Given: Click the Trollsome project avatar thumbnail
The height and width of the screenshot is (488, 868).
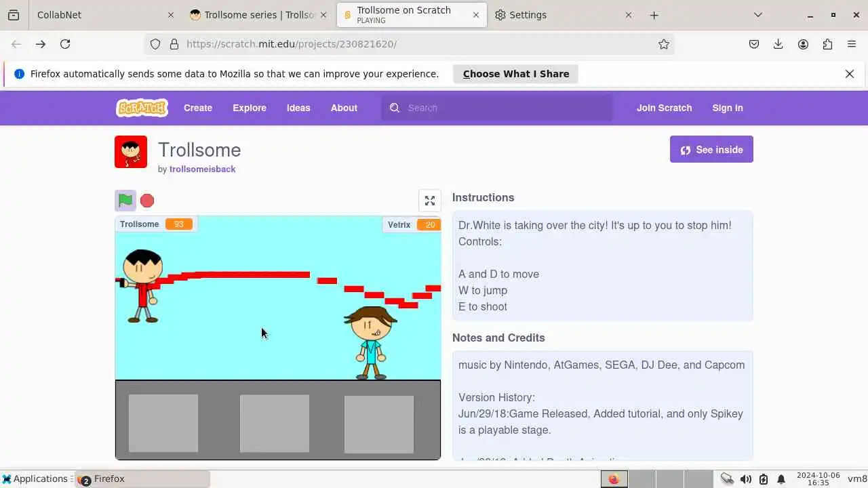Looking at the screenshot, I should pos(131,152).
